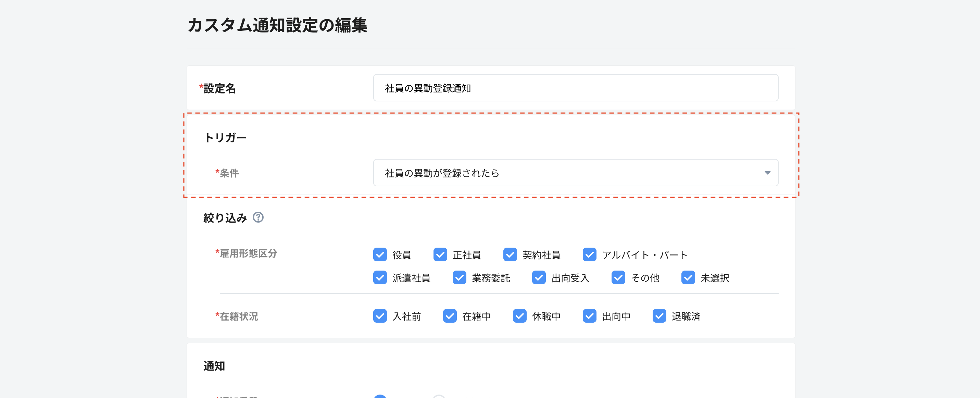Uncheck the 入社前 enrollment status checkbox
The height and width of the screenshot is (398, 980).
[380, 316]
